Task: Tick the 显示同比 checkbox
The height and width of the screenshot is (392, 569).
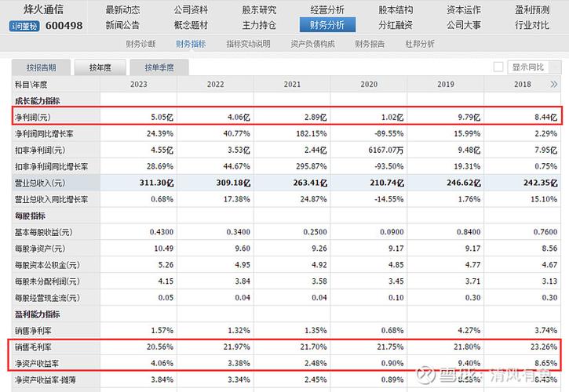Action: coord(498,67)
